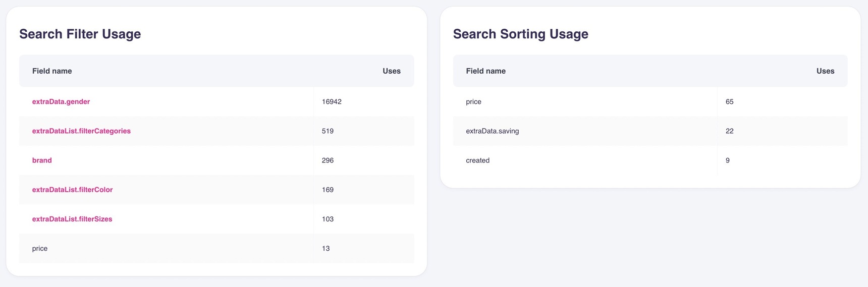Click the brand filter field link
This screenshot has height=287, width=868.
[42, 160]
